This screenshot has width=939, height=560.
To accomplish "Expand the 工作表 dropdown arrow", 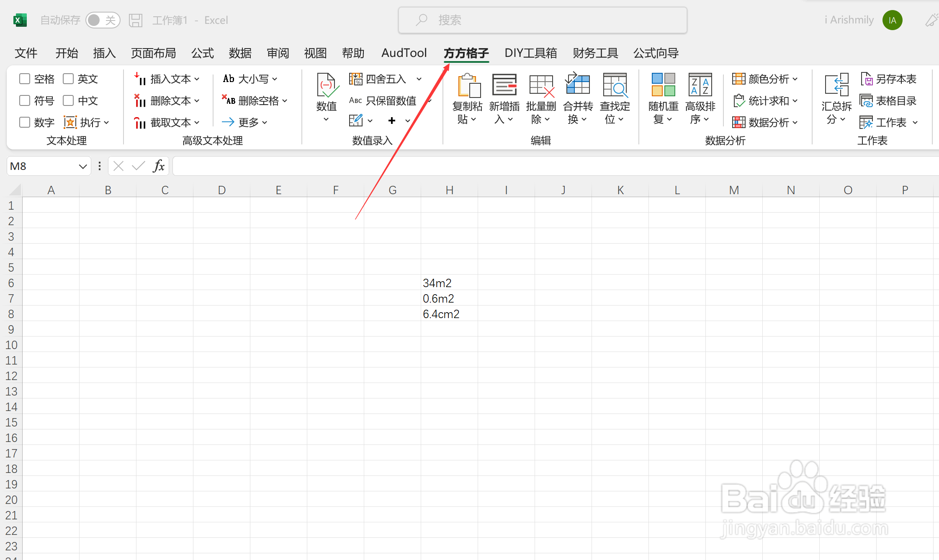I will click(915, 122).
